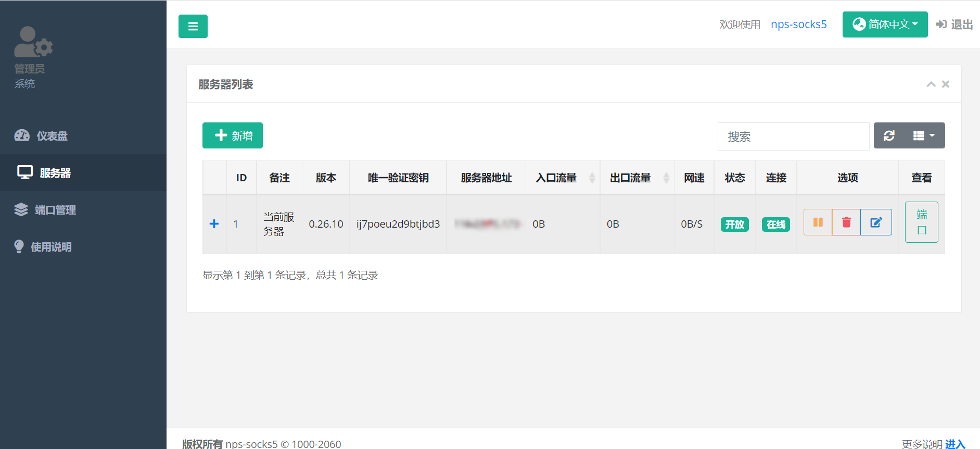Refresh the server table
This screenshot has width=980, height=449.
click(889, 135)
